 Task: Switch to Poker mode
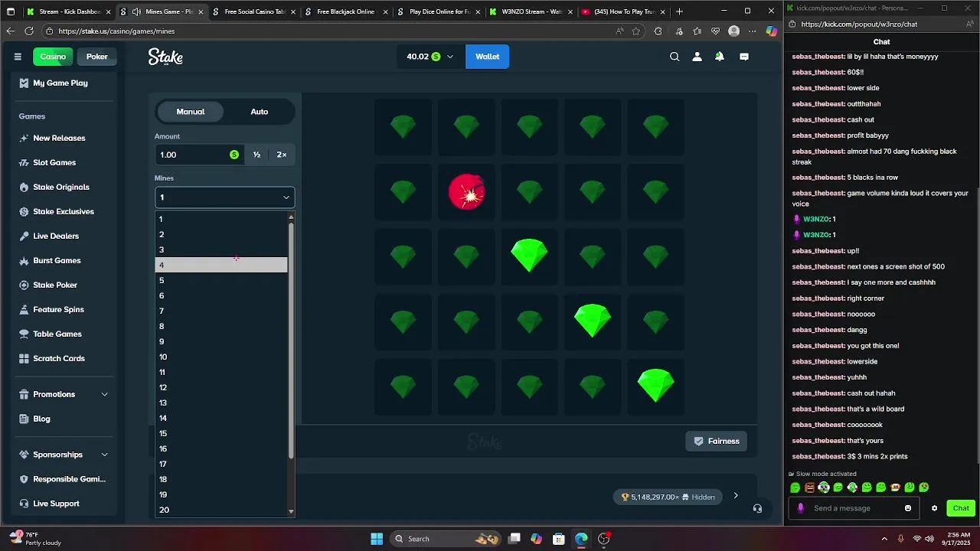(97, 57)
